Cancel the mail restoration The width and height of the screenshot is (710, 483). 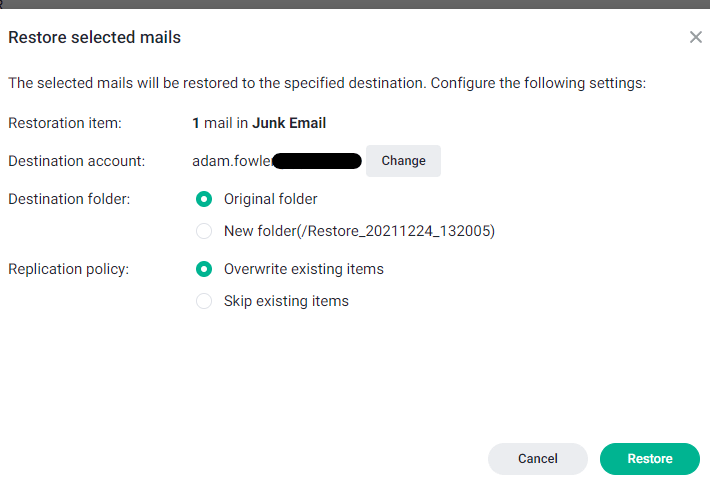coord(537,459)
